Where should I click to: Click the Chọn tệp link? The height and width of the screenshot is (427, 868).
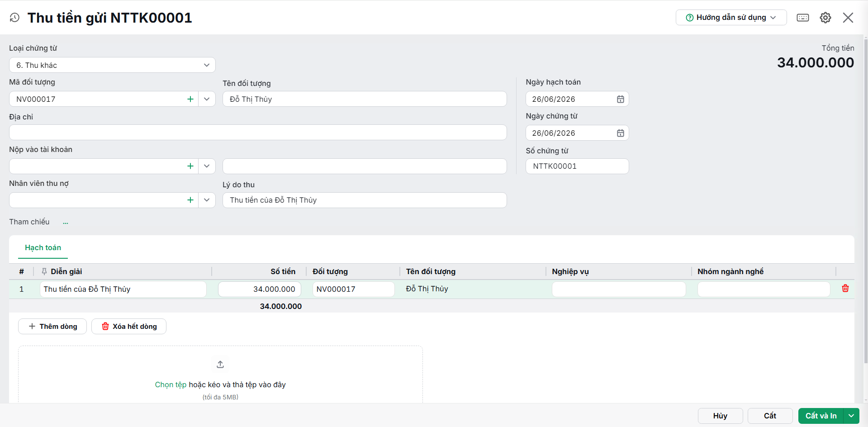click(171, 384)
